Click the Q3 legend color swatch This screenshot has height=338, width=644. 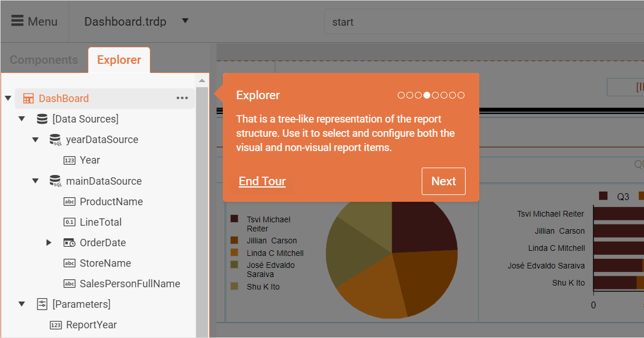pyautogui.click(x=604, y=196)
